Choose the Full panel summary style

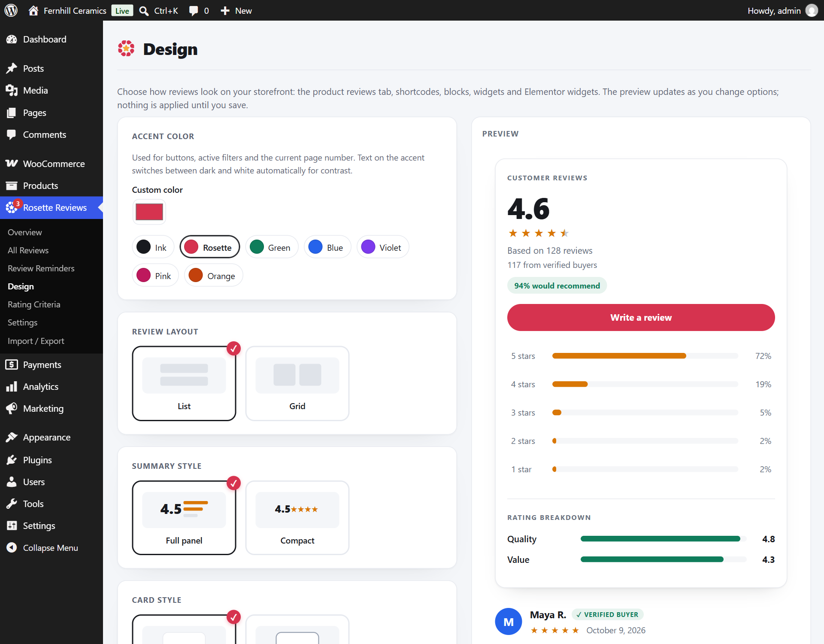[184, 518]
